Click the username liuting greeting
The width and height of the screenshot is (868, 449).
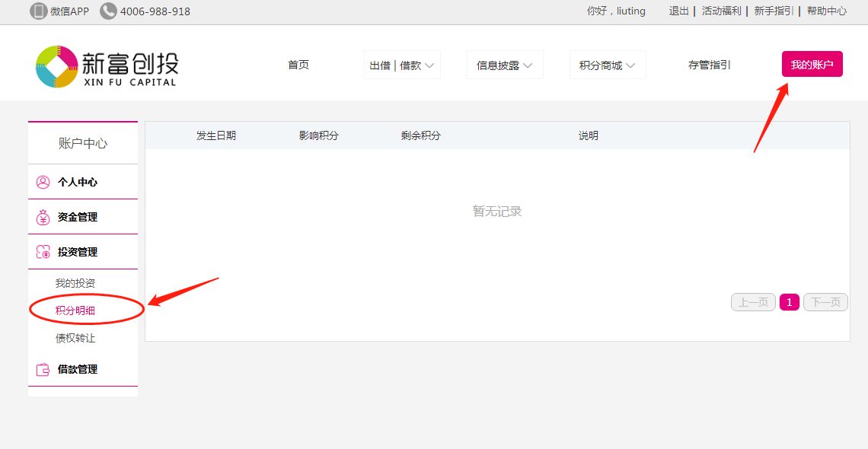click(616, 11)
